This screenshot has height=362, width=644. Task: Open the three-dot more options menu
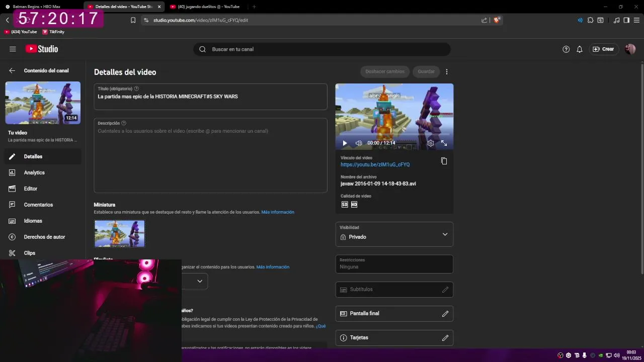(x=446, y=72)
